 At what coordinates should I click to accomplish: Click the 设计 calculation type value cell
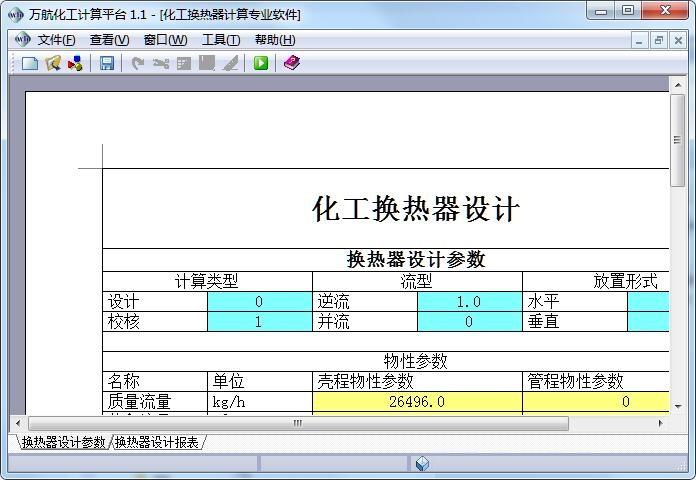tap(259, 301)
